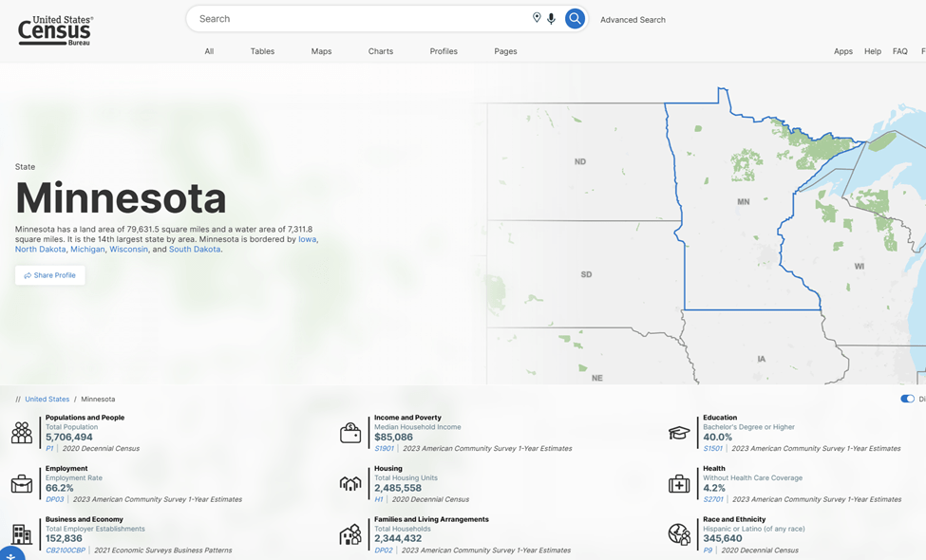The height and width of the screenshot is (560, 926).
Task: Open the Maps tab
Action: 321,51
